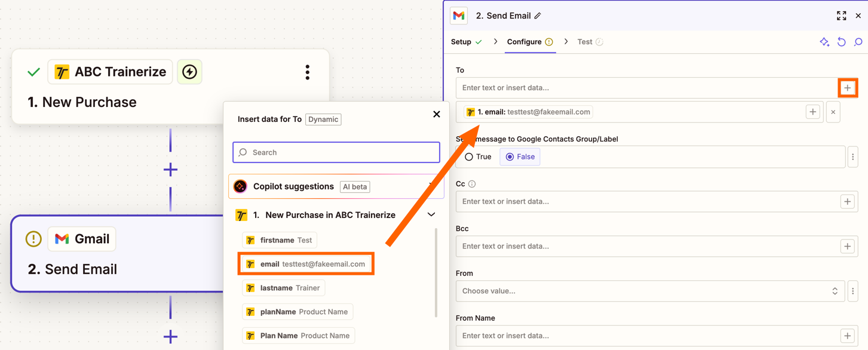The image size is (868, 350).
Task: Click the green checkmark on the New Purchase step
Action: [x=33, y=72]
